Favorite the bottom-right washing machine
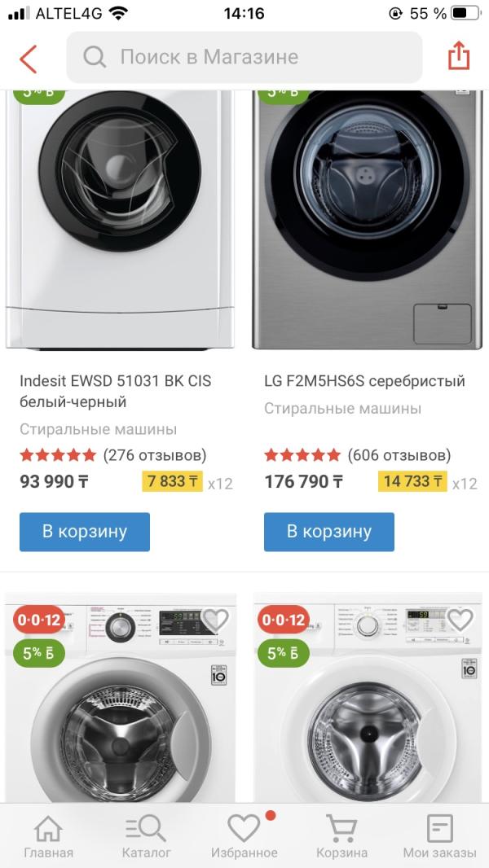 (460, 620)
